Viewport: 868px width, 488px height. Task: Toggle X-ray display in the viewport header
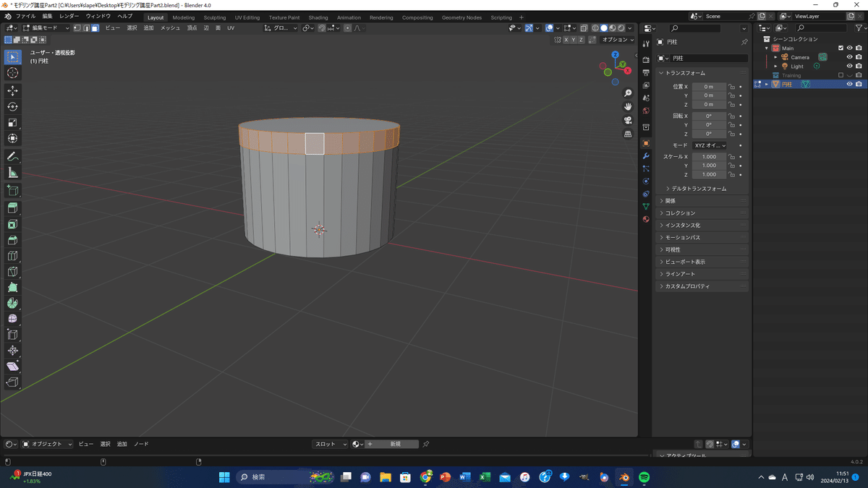point(585,28)
